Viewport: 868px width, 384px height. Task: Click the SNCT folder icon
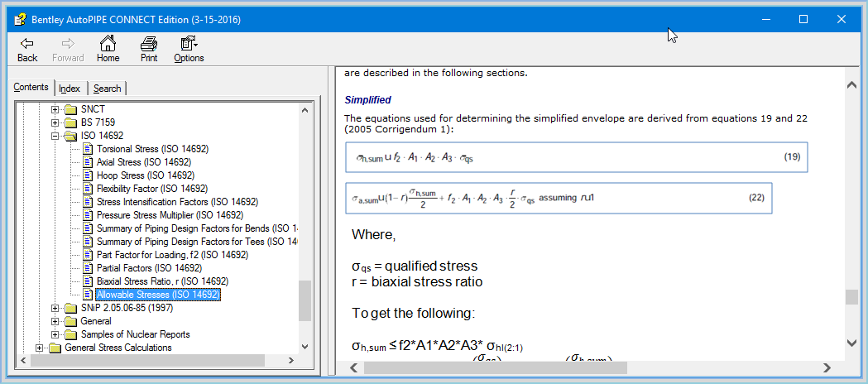click(x=70, y=109)
